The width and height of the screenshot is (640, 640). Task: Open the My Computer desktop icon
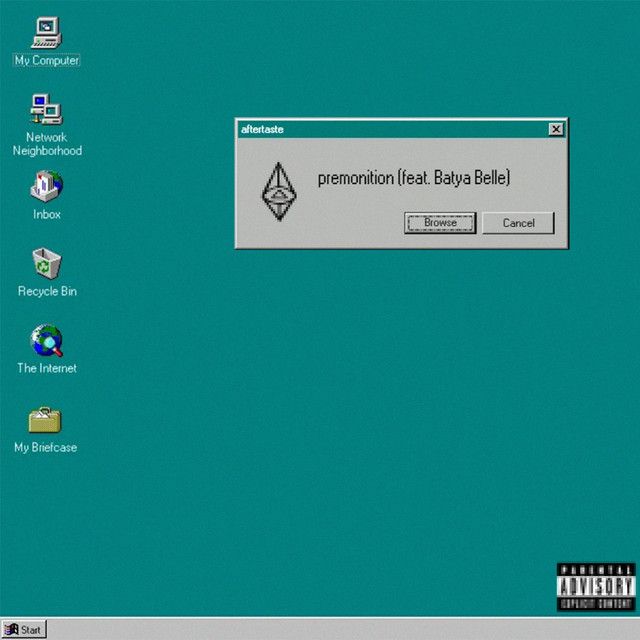tap(47, 33)
